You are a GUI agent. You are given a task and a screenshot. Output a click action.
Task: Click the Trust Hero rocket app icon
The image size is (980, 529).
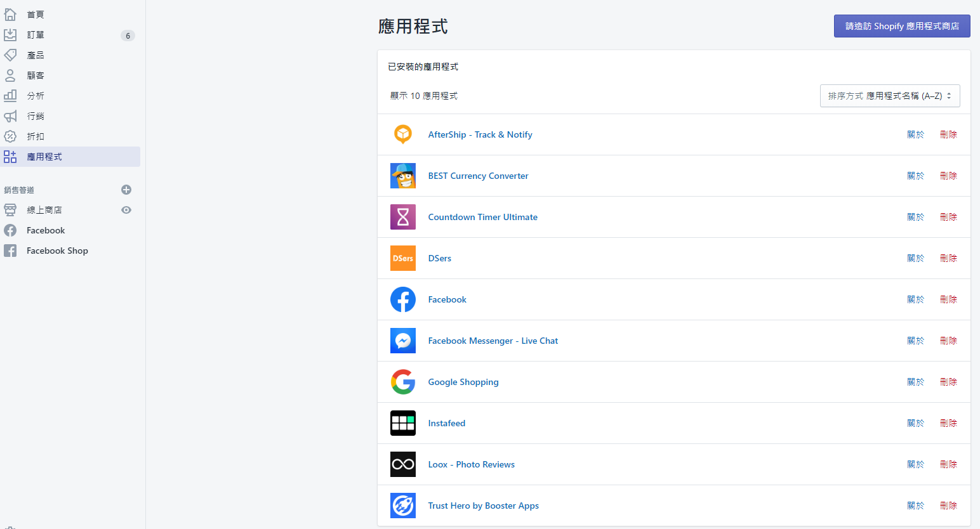pyautogui.click(x=403, y=506)
